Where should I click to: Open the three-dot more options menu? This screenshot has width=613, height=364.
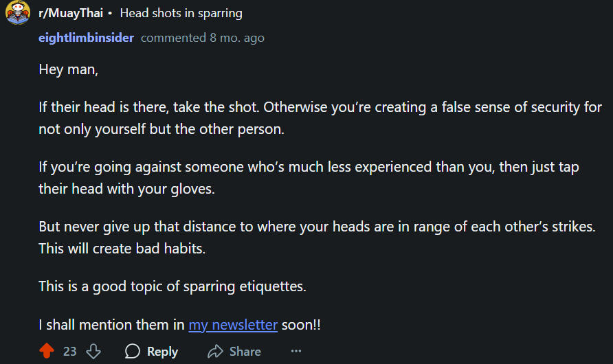click(296, 351)
